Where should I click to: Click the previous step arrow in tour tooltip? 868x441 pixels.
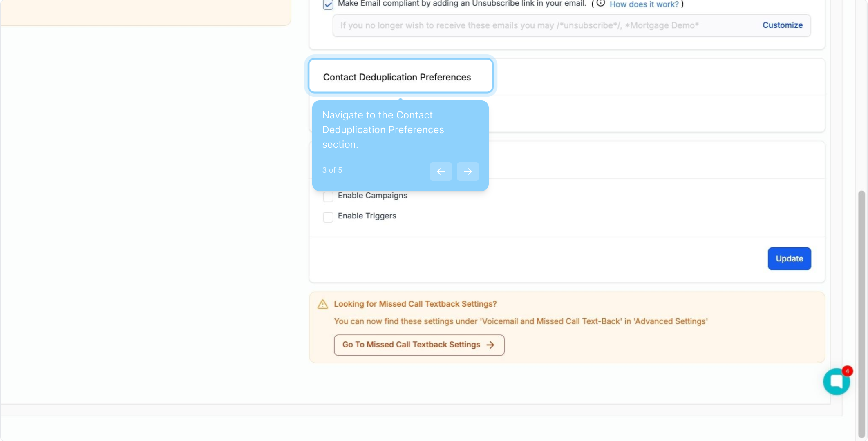coord(441,171)
